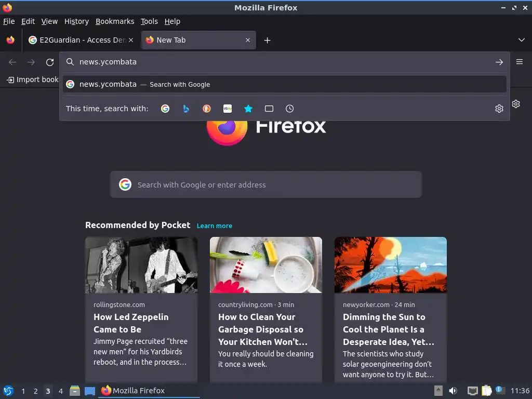Click the rollingstone.com source text
This screenshot has width=532, height=399.
119,304
